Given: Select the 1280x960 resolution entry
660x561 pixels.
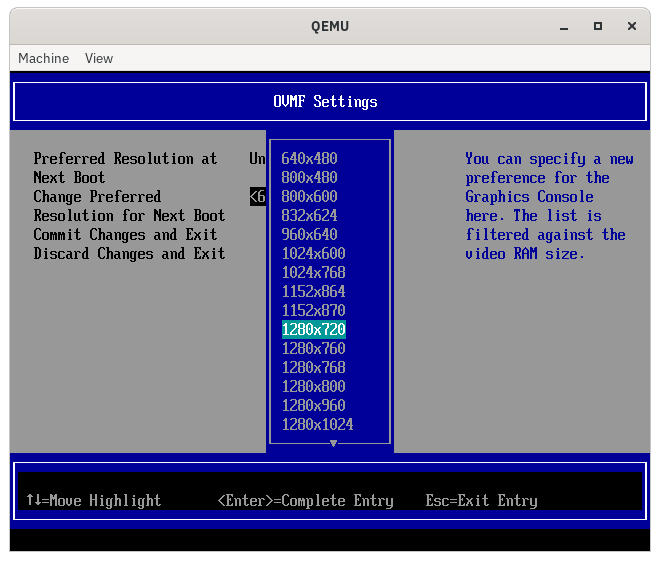Looking at the screenshot, I should pos(314,405).
